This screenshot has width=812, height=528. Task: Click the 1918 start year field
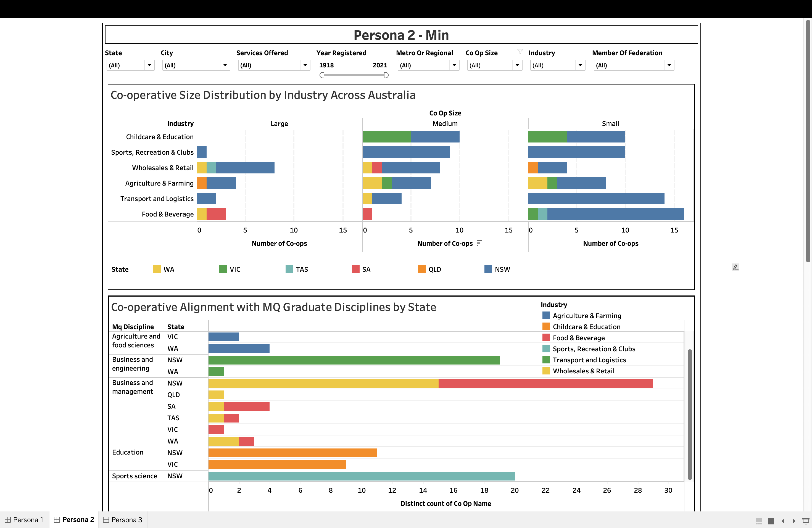[326, 65]
